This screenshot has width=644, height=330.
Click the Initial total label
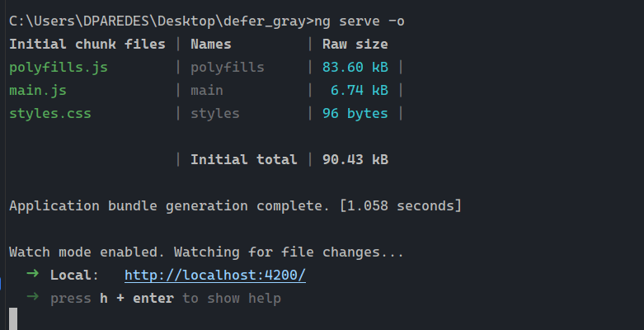[243, 159]
